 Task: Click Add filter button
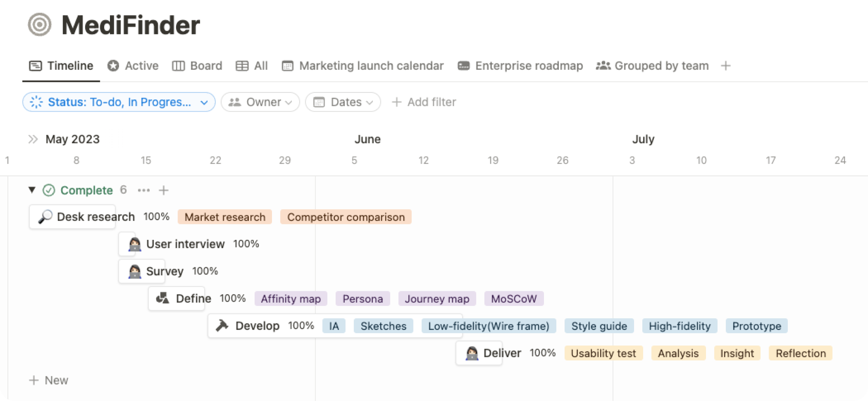coord(424,102)
